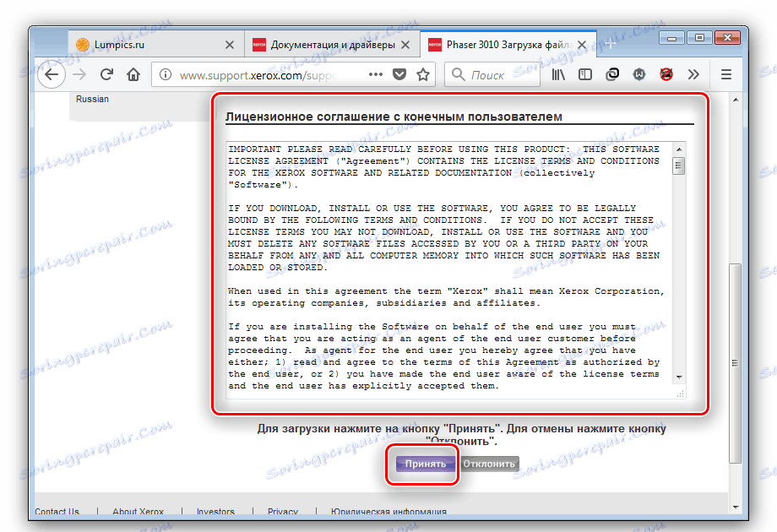Close the Lumpics.ru tab
This screenshot has height=532, width=777.
(230, 45)
